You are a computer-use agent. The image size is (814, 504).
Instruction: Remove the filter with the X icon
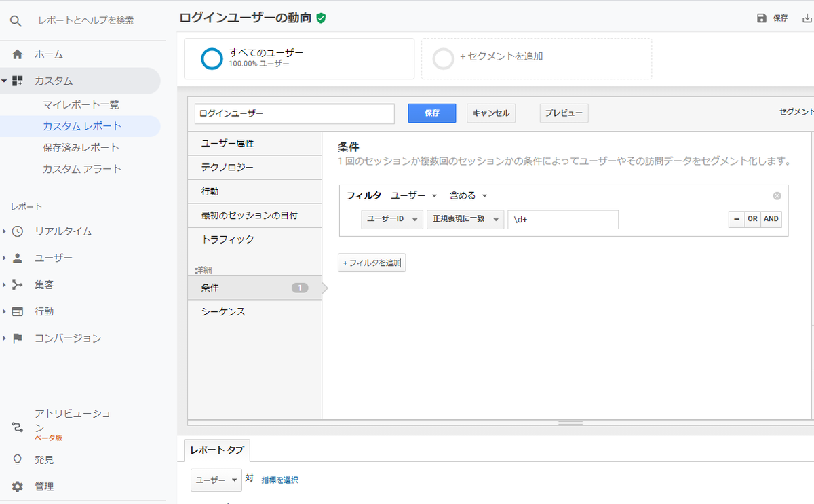tap(777, 195)
